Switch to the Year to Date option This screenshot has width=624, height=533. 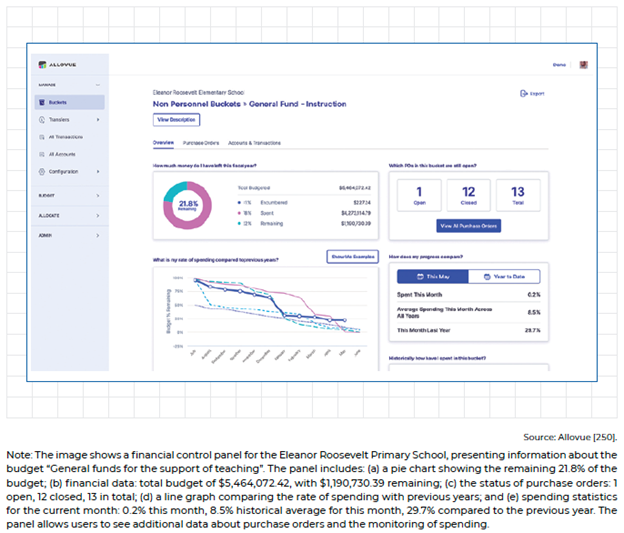point(504,277)
